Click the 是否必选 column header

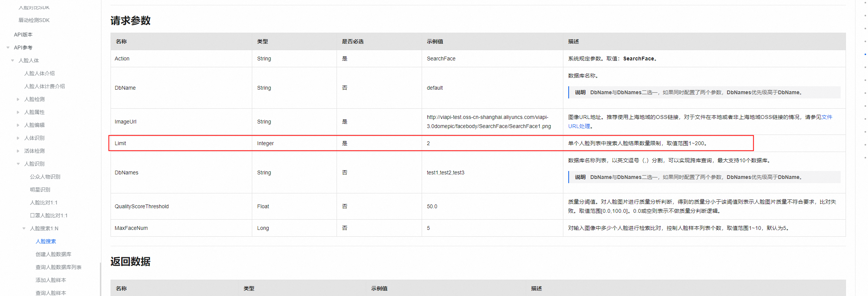pyautogui.click(x=353, y=41)
